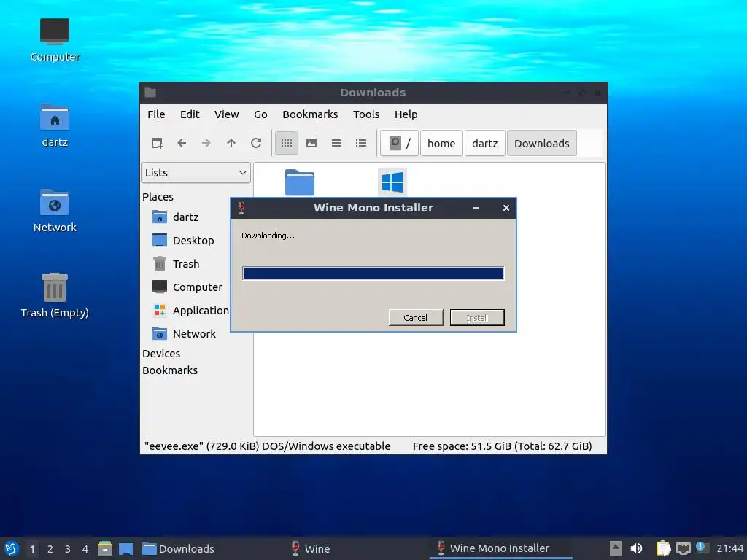Click the Devices section header

pyautogui.click(x=161, y=354)
